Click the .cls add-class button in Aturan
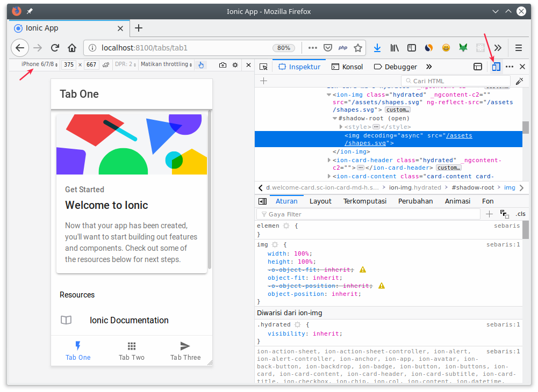 pyautogui.click(x=520, y=214)
